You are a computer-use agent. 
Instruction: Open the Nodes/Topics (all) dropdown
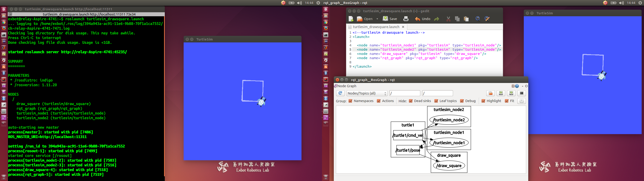tap(367, 93)
